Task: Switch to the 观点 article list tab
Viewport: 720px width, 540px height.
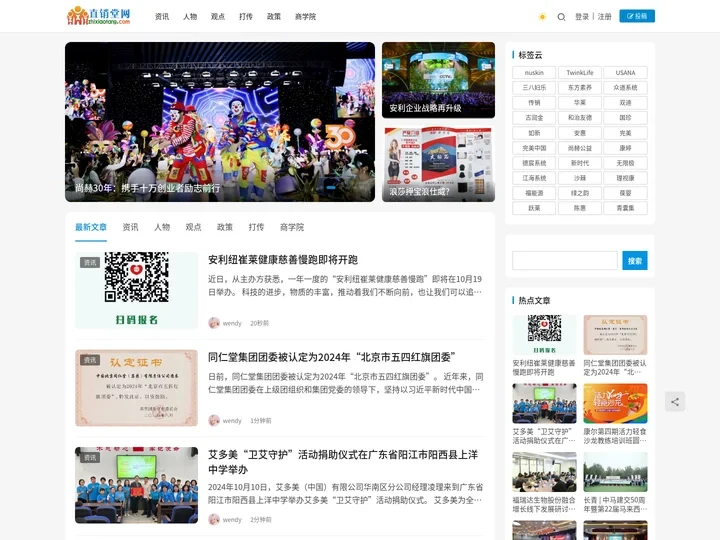Action: (x=193, y=227)
